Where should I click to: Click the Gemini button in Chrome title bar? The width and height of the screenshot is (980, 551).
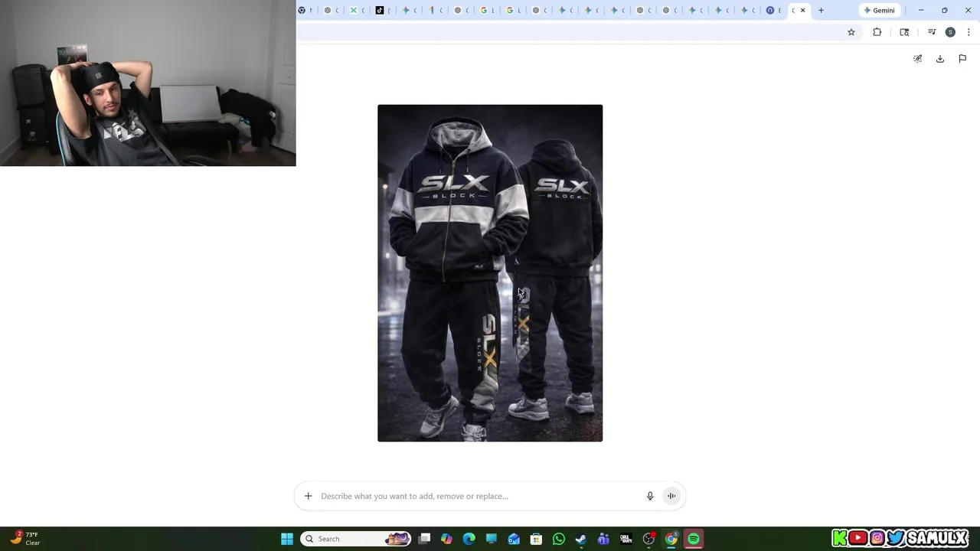(x=879, y=10)
